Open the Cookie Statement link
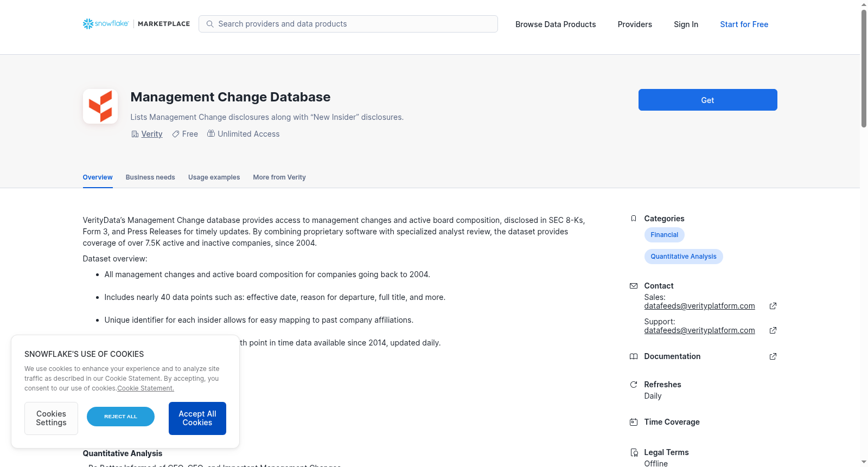Screen dimensions: 868x467 click(x=145, y=388)
